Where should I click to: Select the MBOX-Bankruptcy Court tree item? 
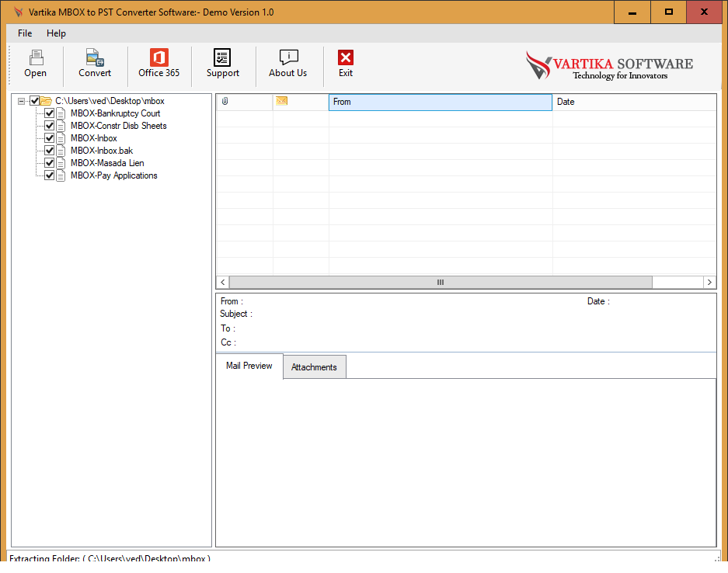[116, 113]
